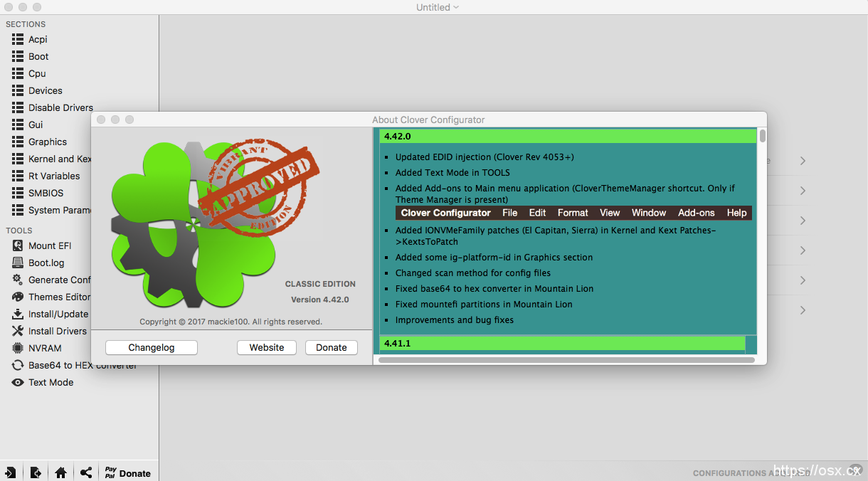Click the 'CLASSIC EDITION' label

320,284
